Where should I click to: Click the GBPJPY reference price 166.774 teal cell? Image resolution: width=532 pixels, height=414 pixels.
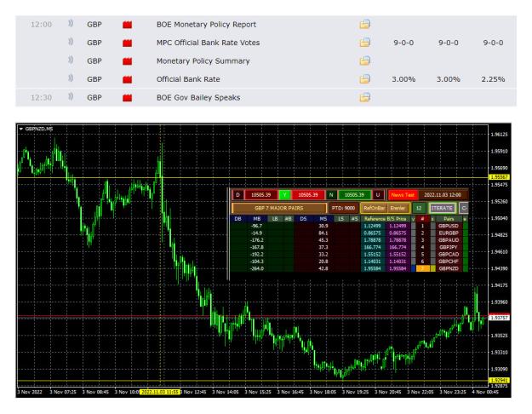(372, 247)
